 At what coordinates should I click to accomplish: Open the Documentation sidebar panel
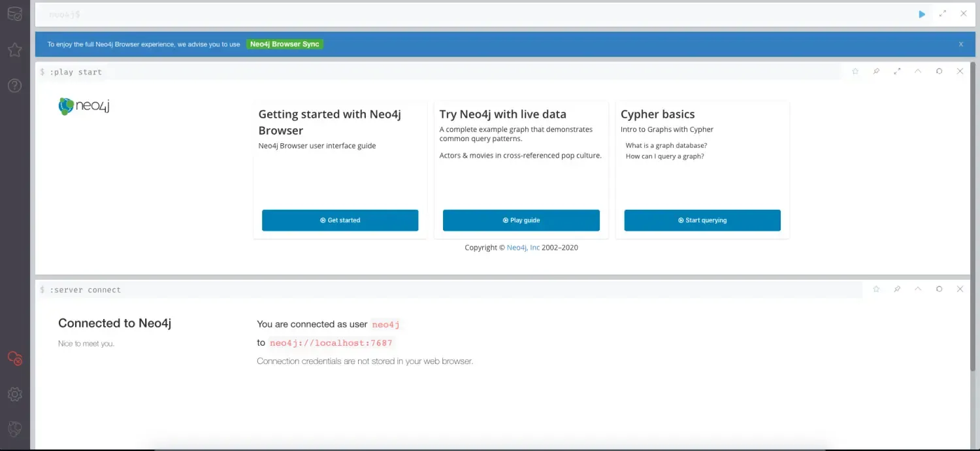point(14,85)
